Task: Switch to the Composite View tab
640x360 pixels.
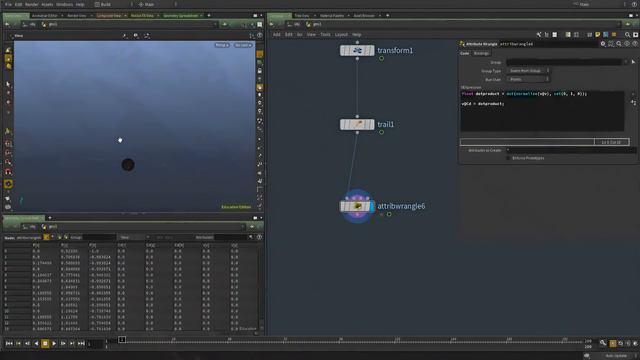Action: tap(109, 16)
